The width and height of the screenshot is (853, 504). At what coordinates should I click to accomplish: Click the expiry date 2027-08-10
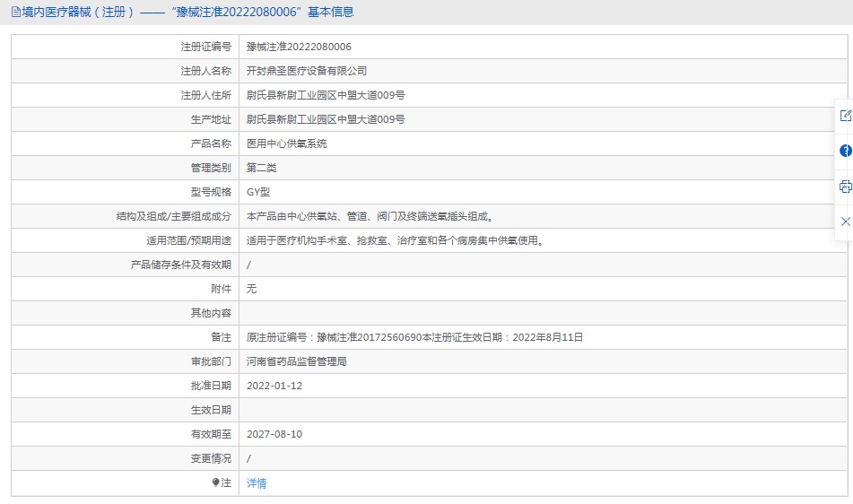[x=274, y=434]
